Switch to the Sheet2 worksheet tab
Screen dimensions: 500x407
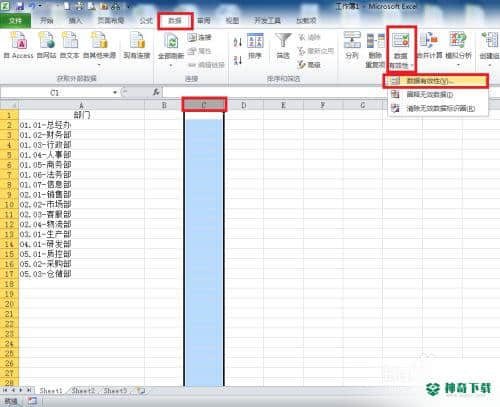(83, 390)
